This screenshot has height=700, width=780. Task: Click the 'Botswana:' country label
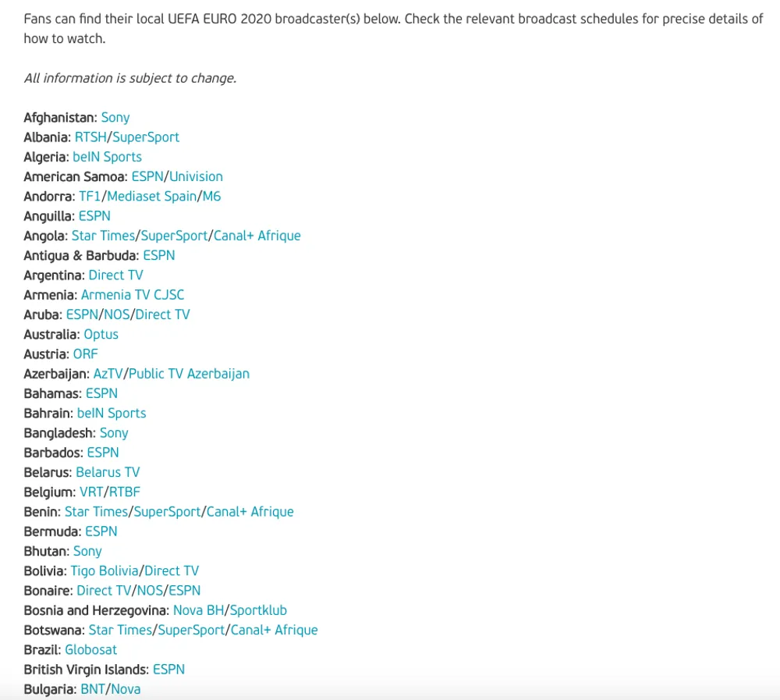[x=55, y=631]
